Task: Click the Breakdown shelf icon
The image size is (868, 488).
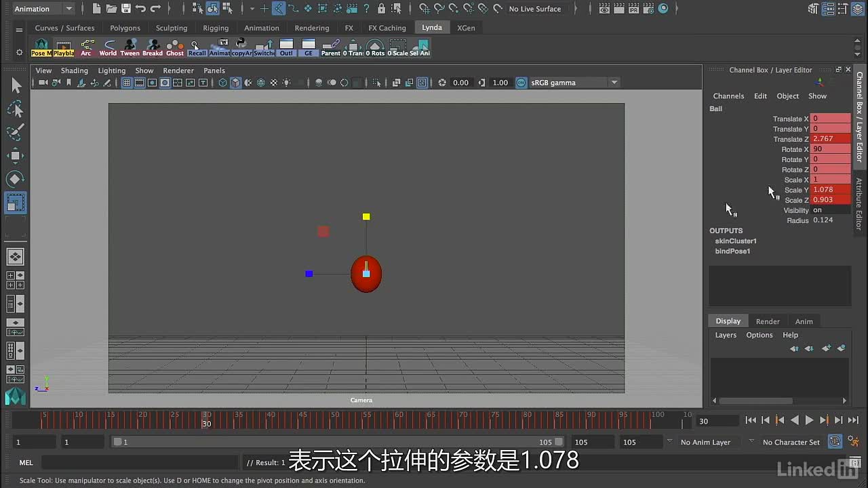Action: 153,47
